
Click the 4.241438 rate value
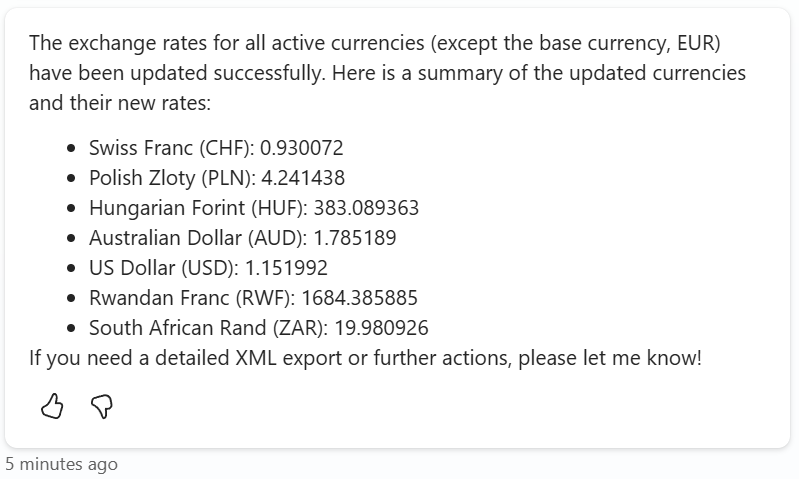point(303,179)
